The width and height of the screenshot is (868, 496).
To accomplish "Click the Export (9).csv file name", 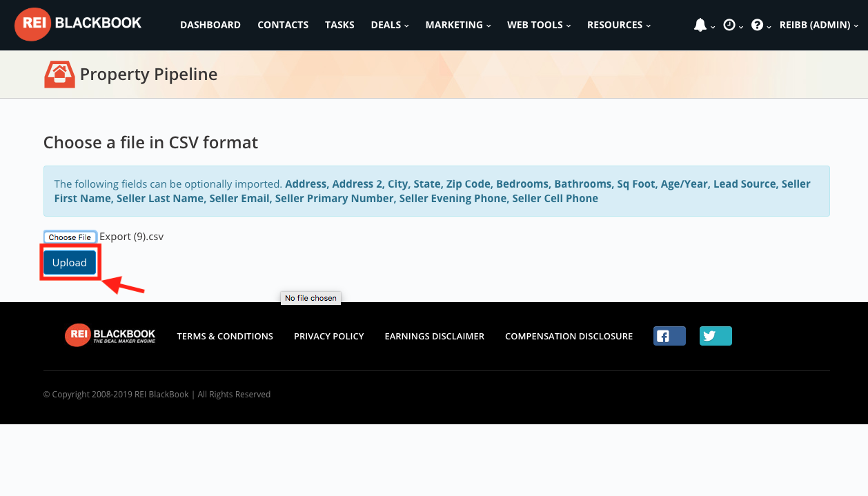I will pos(132,237).
